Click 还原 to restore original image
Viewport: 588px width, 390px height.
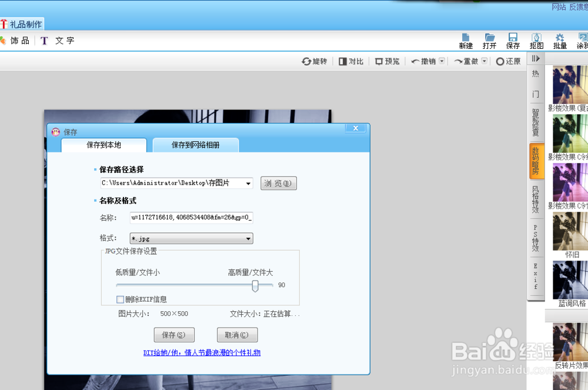[x=508, y=61]
